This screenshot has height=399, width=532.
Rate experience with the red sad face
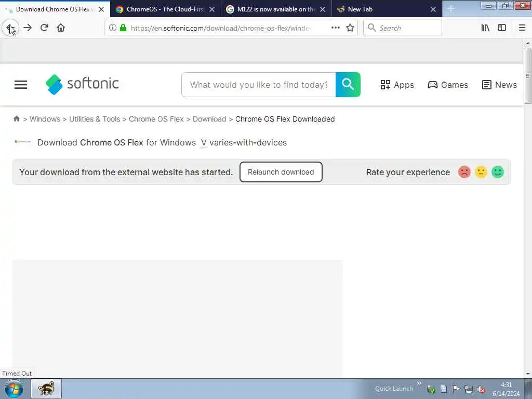click(x=464, y=172)
